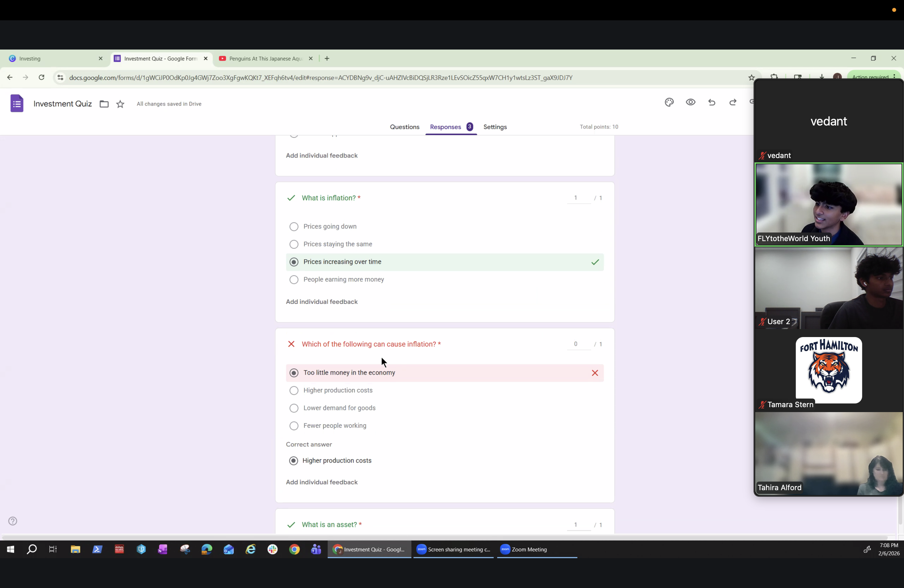Image resolution: width=904 pixels, height=588 pixels.
Task: Click the undo arrow icon
Action: pyautogui.click(x=712, y=102)
